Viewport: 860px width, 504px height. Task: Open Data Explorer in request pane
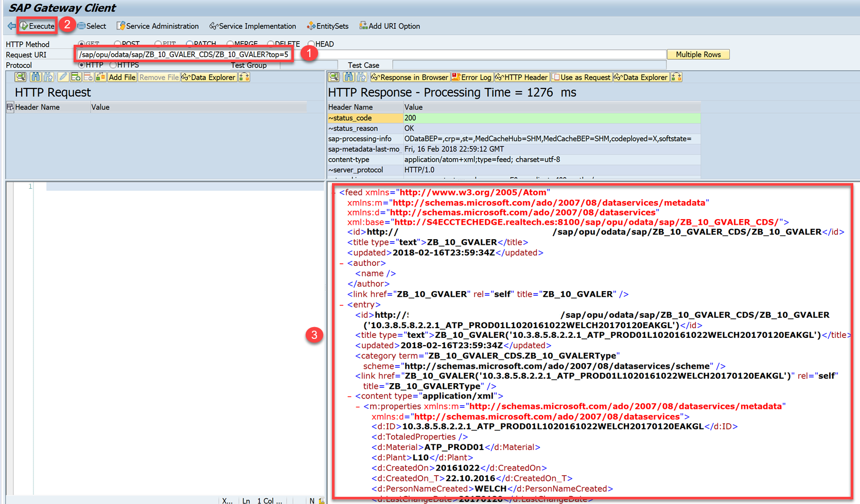click(x=208, y=77)
